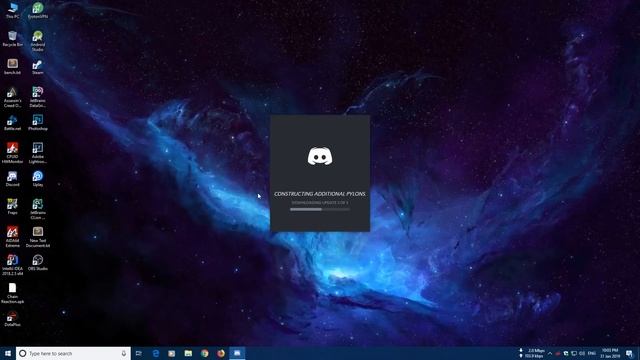
Task: Click the Cortana microphone icon
Action: 124,353
